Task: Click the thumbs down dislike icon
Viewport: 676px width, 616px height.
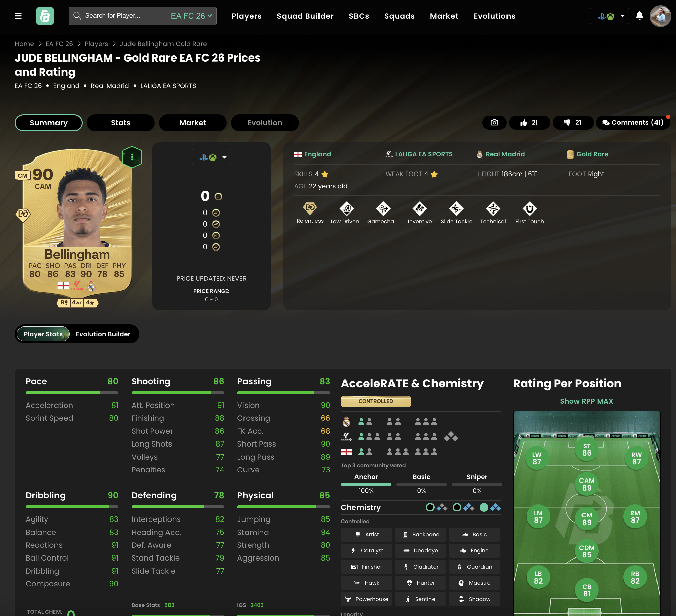Action: tap(567, 123)
